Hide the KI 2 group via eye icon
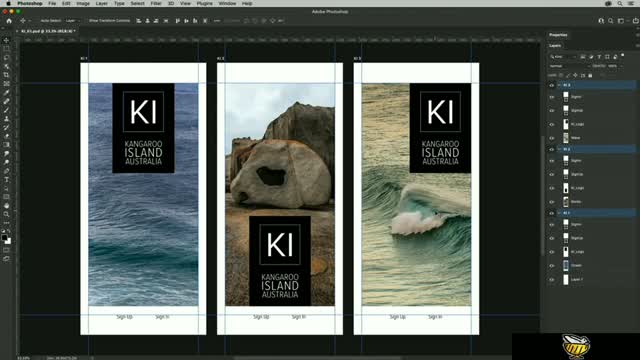The image size is (640, 360). [552, 149]
